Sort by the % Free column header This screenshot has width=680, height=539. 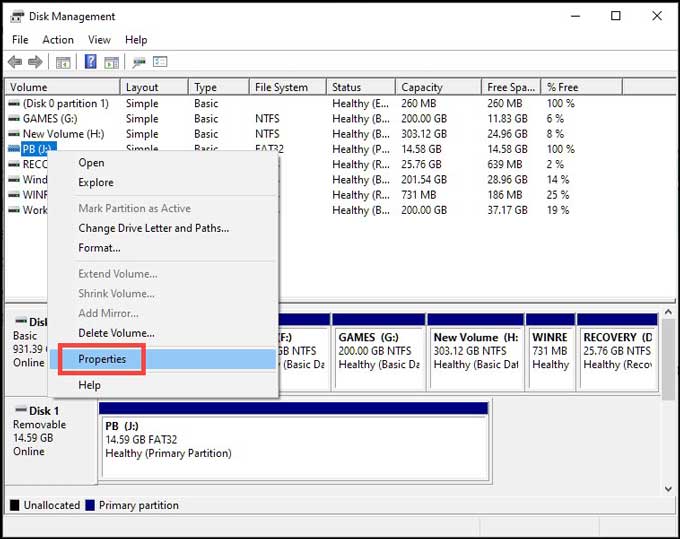[x=582, y=87]
